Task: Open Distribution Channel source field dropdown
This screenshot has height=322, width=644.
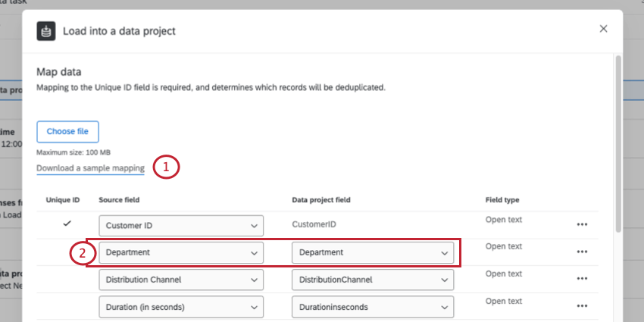Action: click(x=182, y=280)
